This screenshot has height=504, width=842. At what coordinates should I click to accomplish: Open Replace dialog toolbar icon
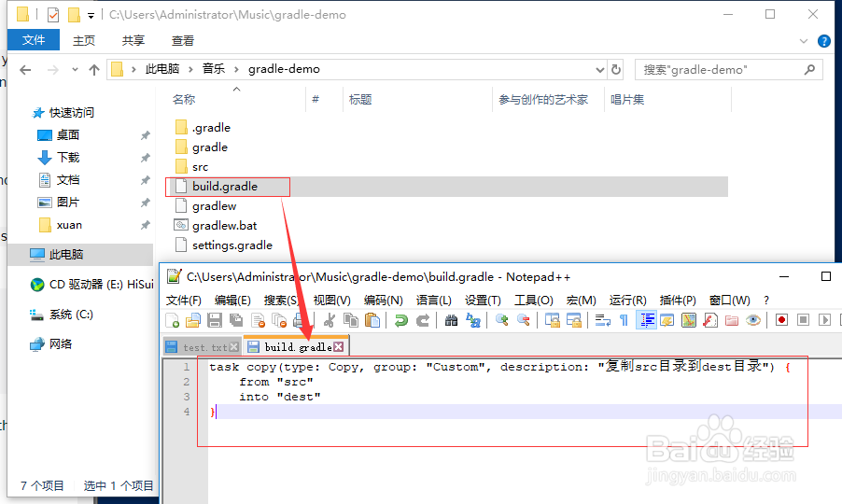click(473, 320)
